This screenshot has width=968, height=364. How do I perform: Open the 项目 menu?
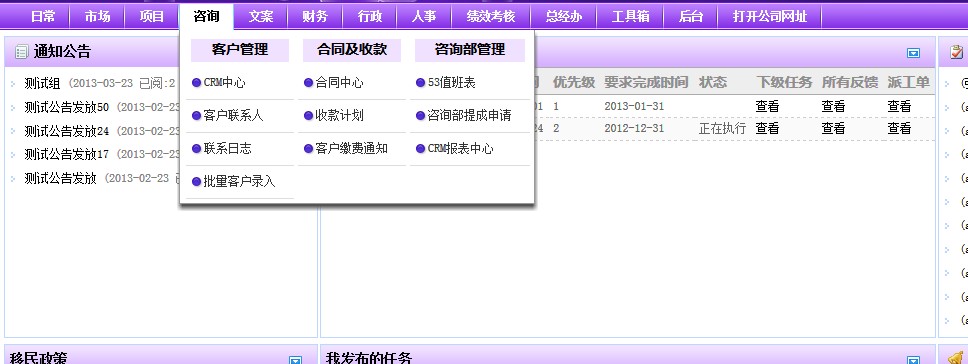click(x=152, y=17)
